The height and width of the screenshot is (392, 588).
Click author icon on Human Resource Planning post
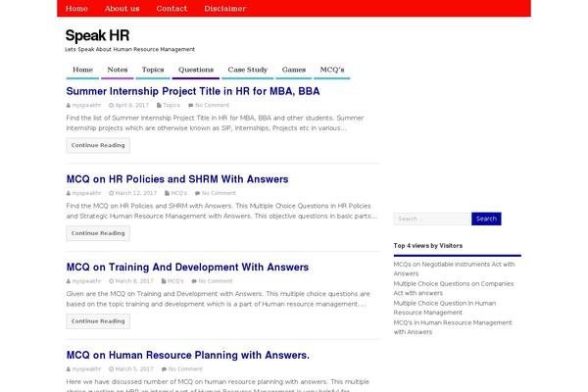(69, 369)
